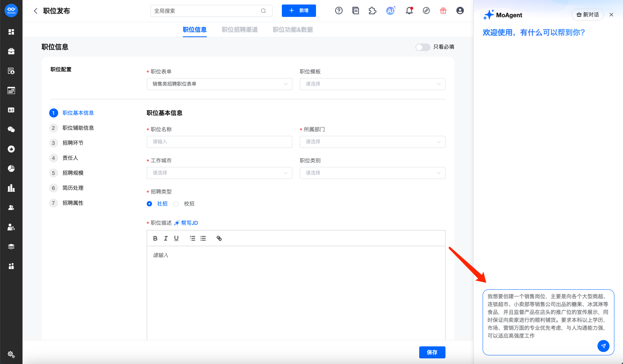Open the user account avatar
Viewport: 623px width, 364px height.
coord(460,11)
